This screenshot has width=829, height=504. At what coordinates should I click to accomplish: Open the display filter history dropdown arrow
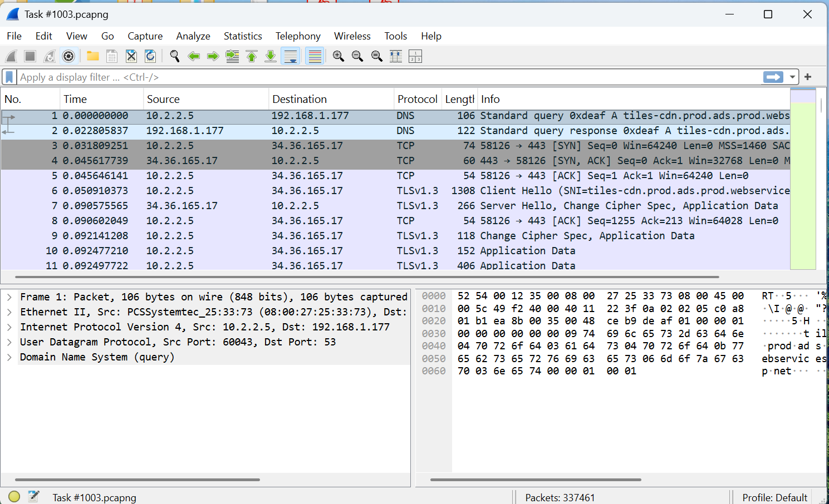(792, 77)
